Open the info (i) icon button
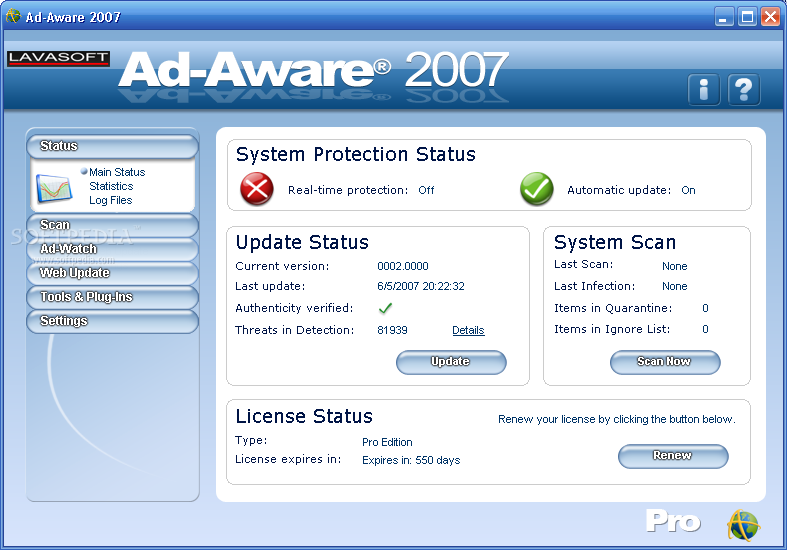The image size is (787, 550). 704,89
